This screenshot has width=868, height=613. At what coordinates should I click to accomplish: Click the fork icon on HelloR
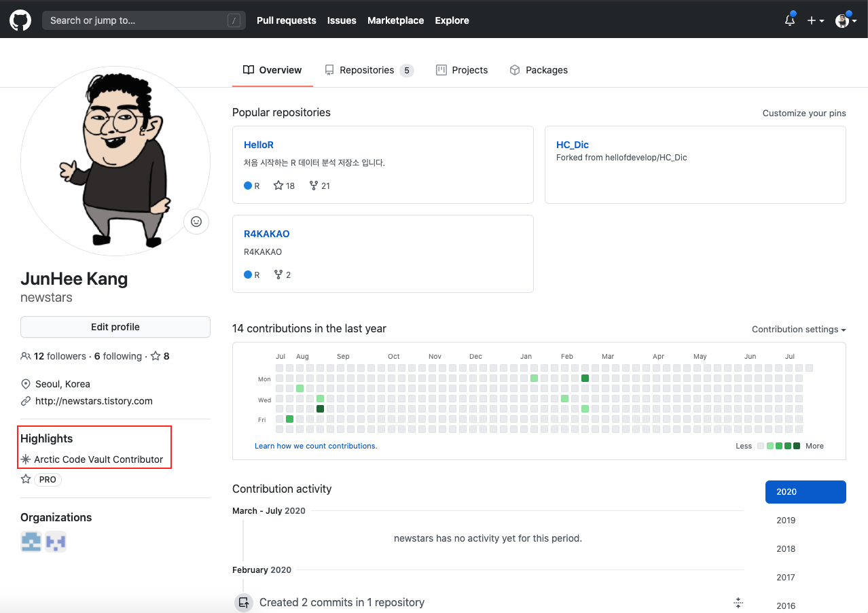(313, 186)
